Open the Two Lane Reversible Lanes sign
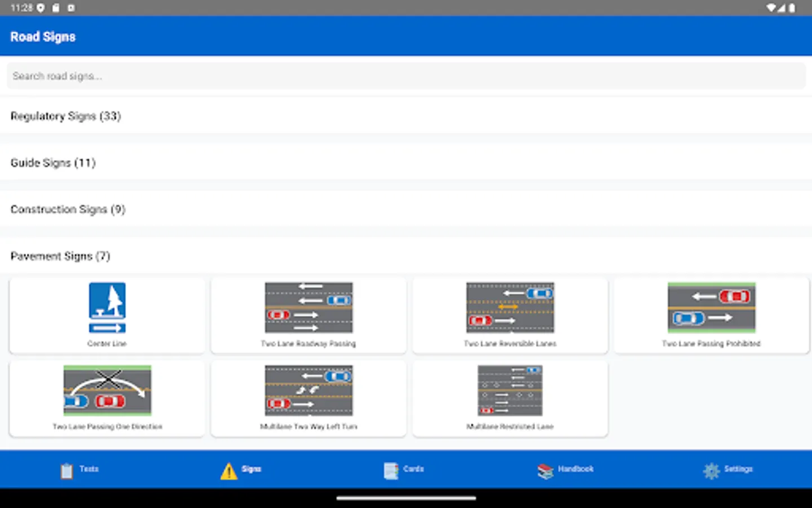 510,315
